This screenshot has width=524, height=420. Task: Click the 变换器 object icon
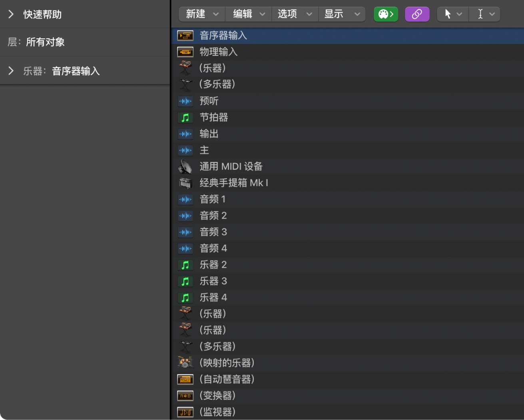pyautogui.click(x=185, y=395)
